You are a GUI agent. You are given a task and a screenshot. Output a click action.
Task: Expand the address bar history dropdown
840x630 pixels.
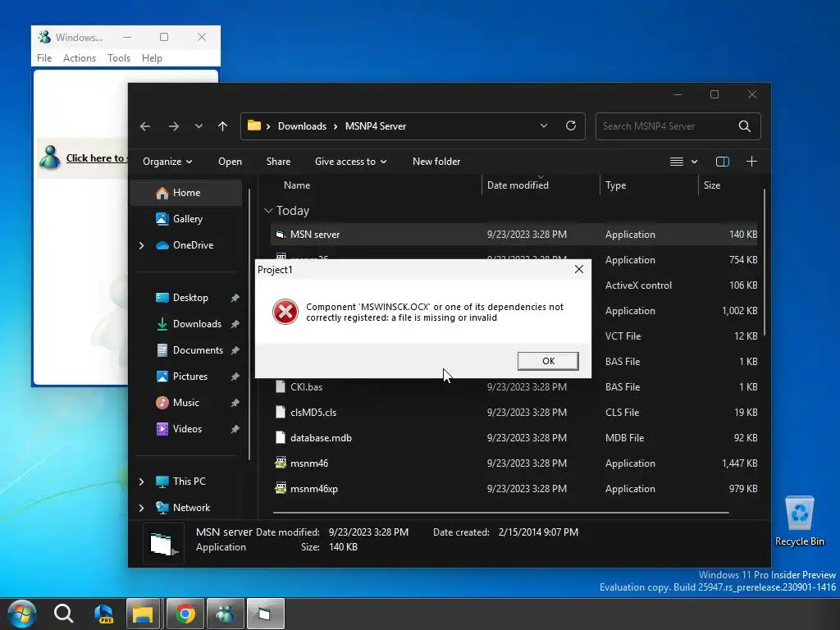544,126
